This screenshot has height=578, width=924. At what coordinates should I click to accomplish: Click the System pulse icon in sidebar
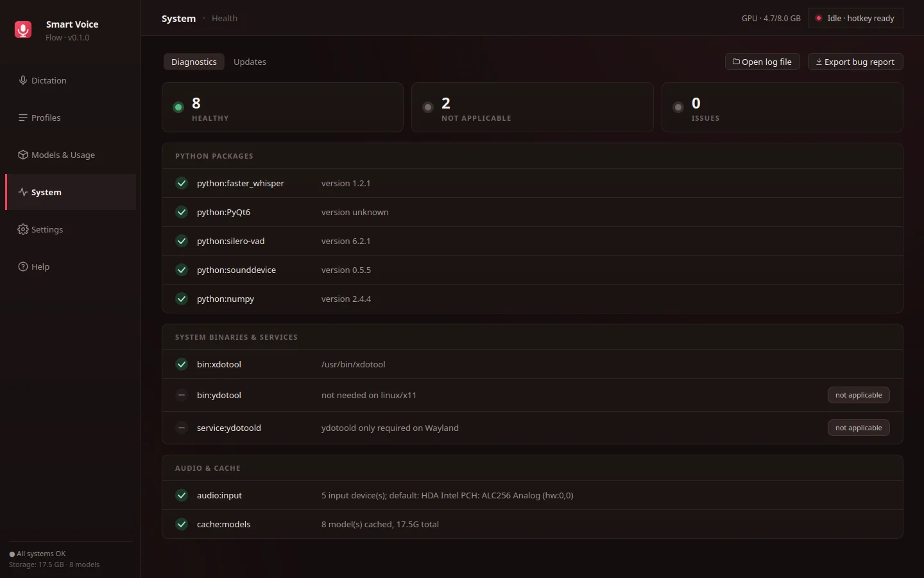(x=23, y=192)
